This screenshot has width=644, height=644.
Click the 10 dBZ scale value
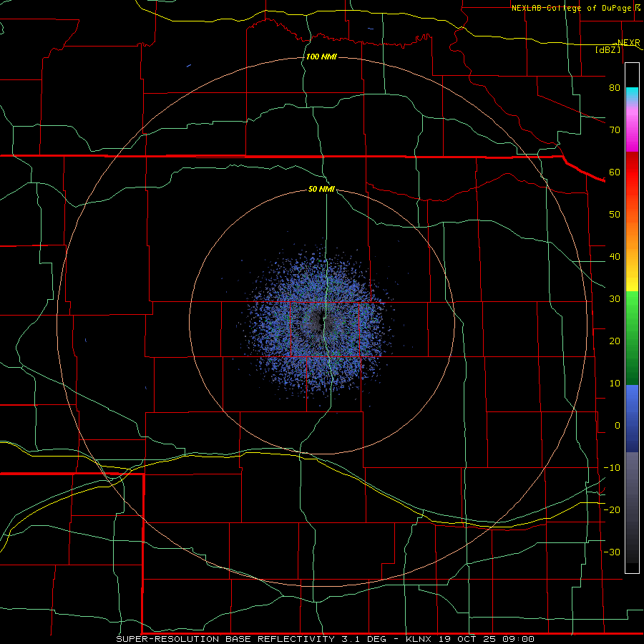pyautogui.click(x=615, y=384)
